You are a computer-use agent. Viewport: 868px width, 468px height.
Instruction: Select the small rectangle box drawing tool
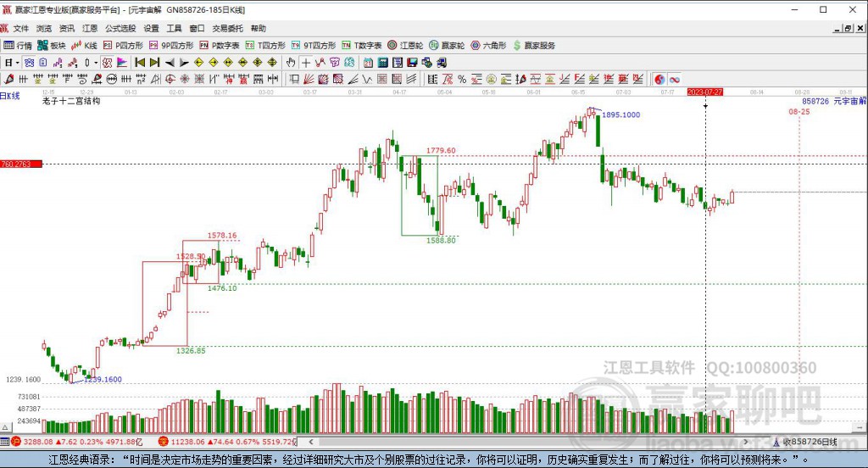292,79
